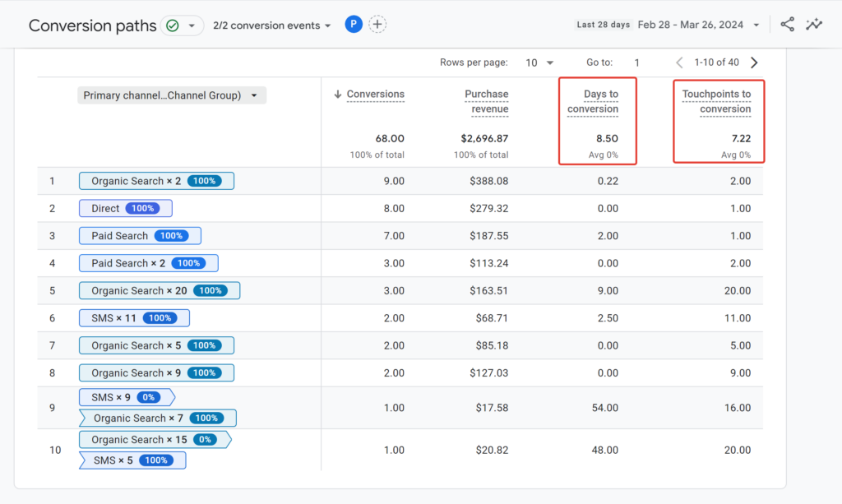842x504 pixels.
Task: Click the Organic Search × 20 path chip
Action: [x=160, y=290]
